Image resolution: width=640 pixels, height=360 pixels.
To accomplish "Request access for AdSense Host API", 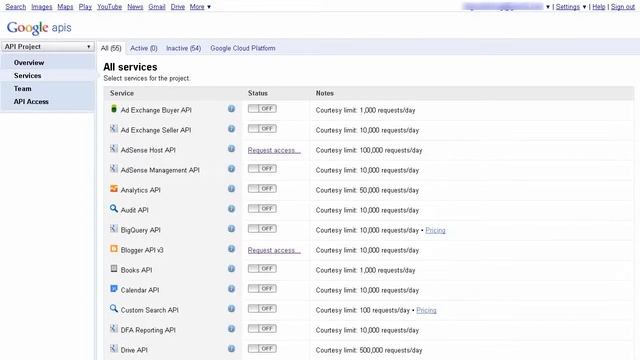I will [x=274, y=150].
